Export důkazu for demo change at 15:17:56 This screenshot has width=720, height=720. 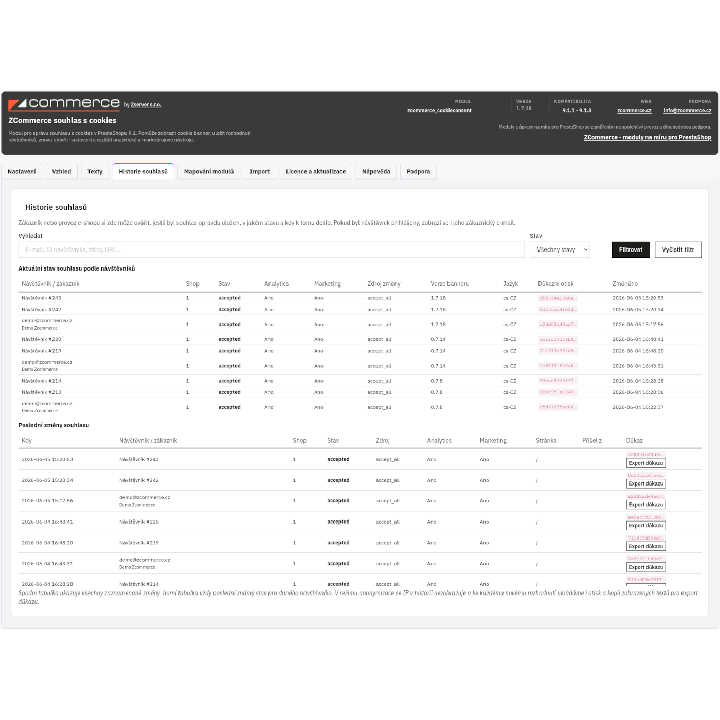click(646, 504)
